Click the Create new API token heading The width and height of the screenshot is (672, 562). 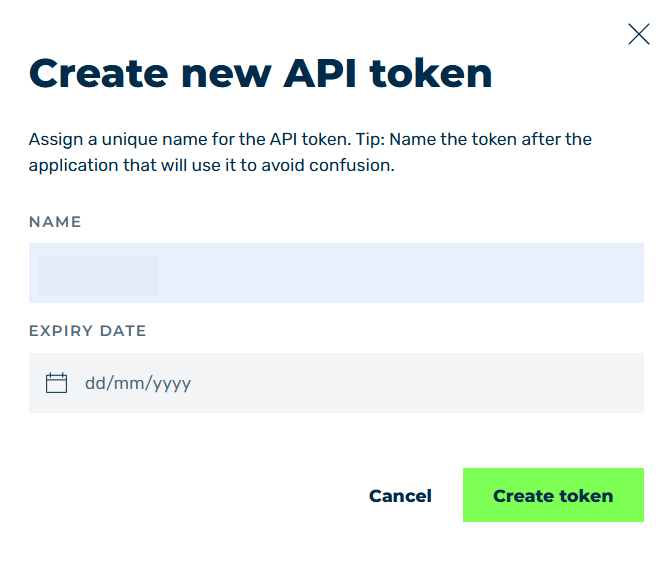pos(260,73)
